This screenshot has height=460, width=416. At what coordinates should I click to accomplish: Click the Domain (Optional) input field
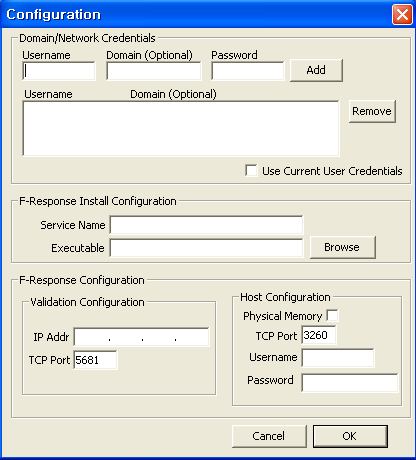click(x=154, y=71)
